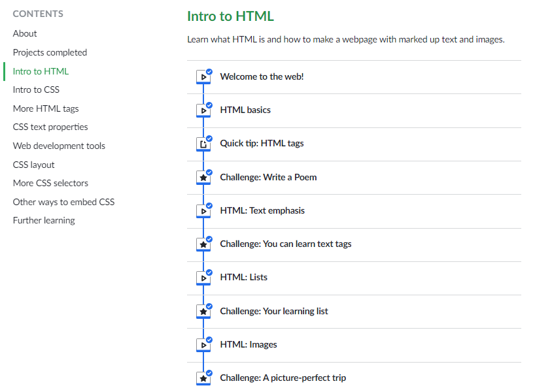Jump to Further learning section
Image resolution: width=535 pixels, height=392 pixels.
(44, 220)
